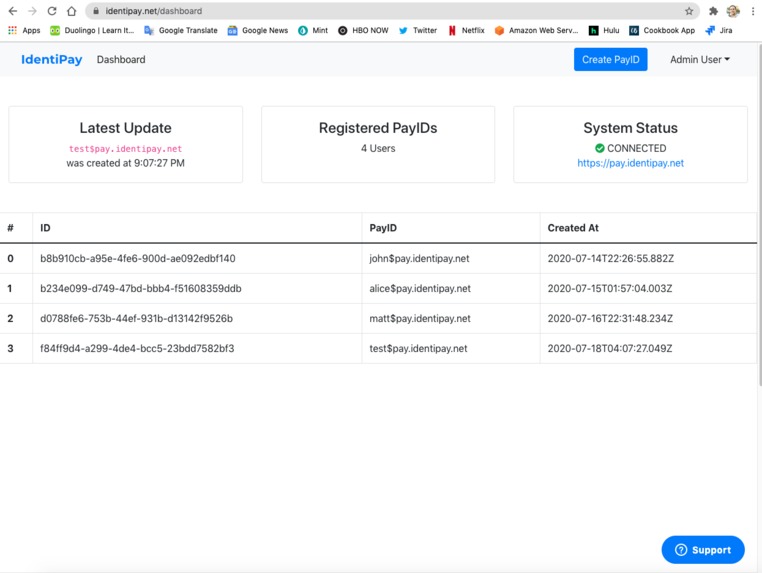This screenshot has width=762, height=573.
Task: Click the page vertical scrollbar
Action: pyautogui.click(x=759, y=214)
